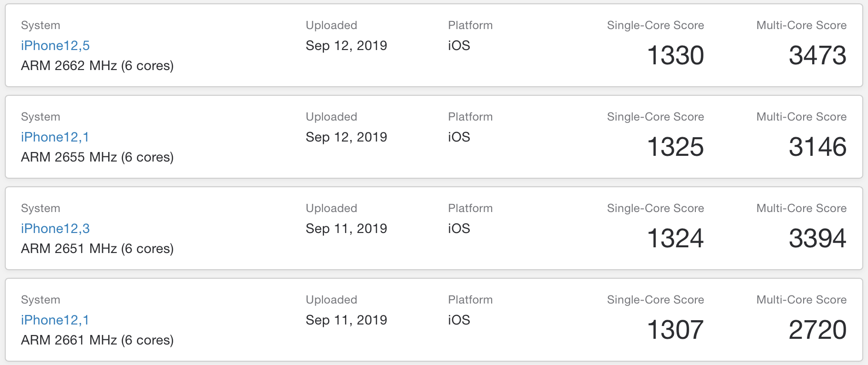Click iOS platform value in iPhone12,3 row

(x=459, y=229)
